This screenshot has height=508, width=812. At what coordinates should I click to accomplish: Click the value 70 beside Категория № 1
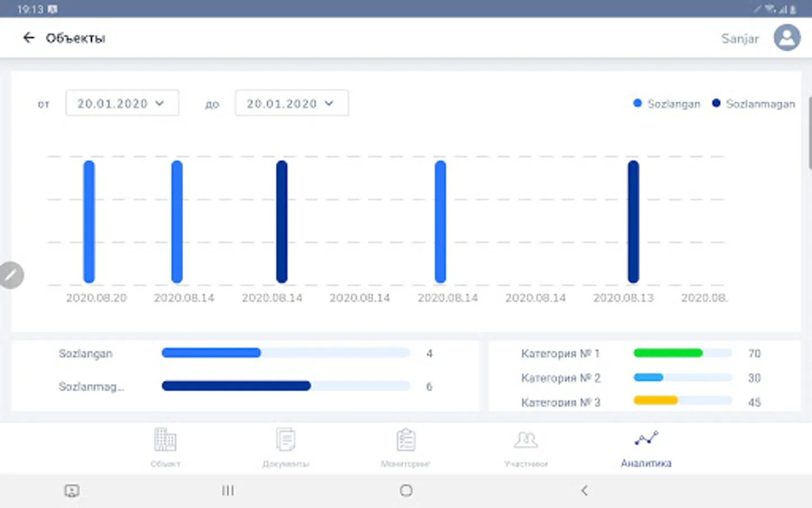click(x=754, y=353)
